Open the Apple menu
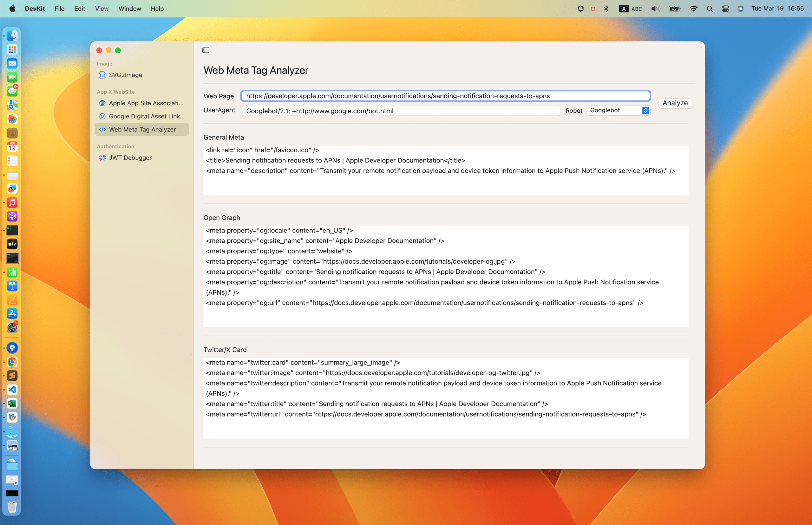The image size is (812, 525). click(12, 9)
